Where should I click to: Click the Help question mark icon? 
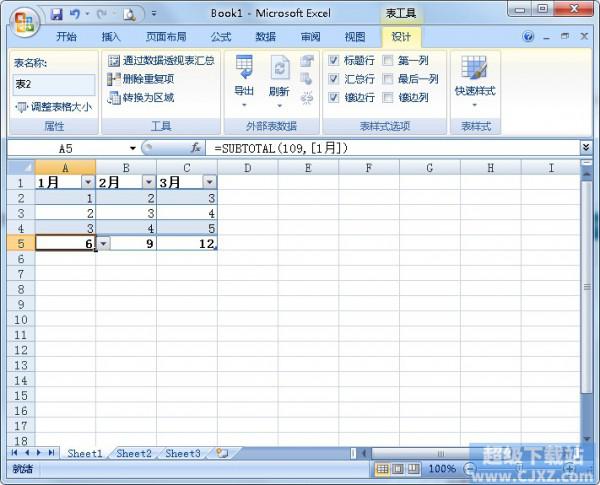(529, 37)
